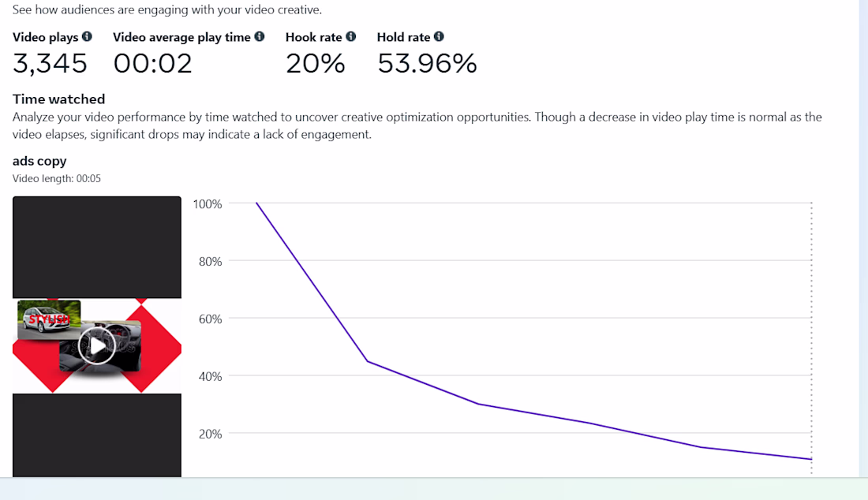Click the ads copy video title
This screenshot has width=868, height=500.
tap(39, 161)
